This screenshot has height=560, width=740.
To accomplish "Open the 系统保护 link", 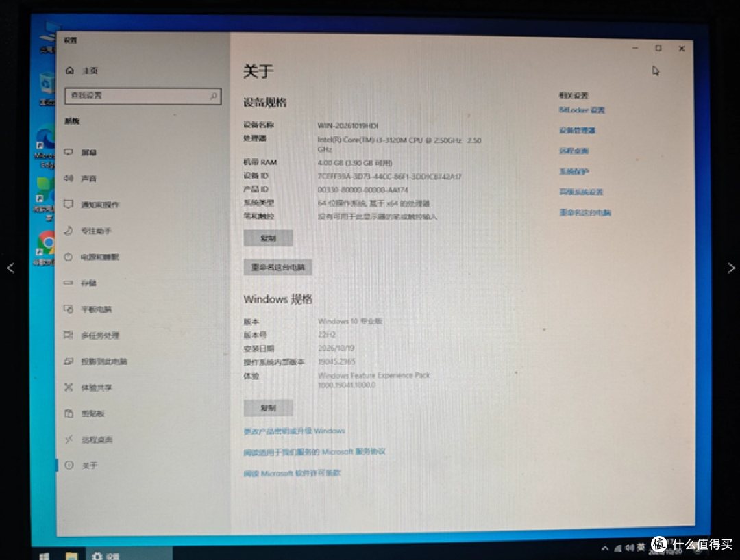I will [x=573, y=171].
